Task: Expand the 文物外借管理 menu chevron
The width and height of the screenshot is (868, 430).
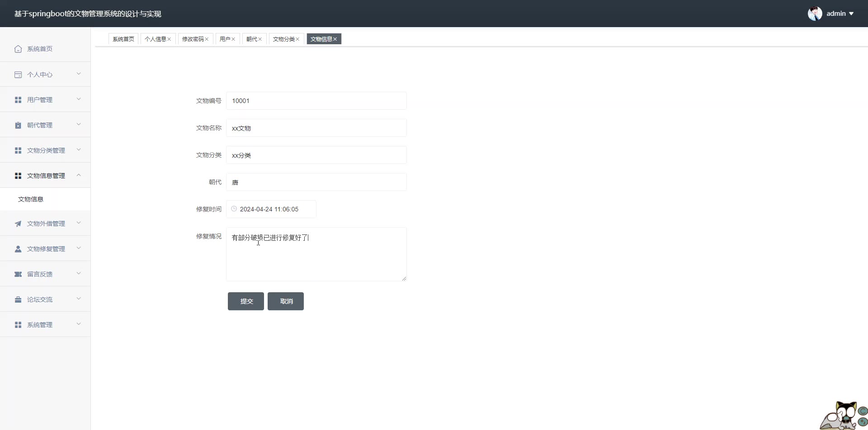Action: tap(79, 223)
